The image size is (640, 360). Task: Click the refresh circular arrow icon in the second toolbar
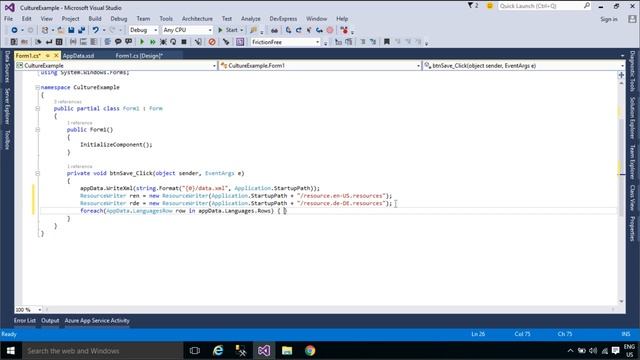pyautogui.click(x=173, y=42)
